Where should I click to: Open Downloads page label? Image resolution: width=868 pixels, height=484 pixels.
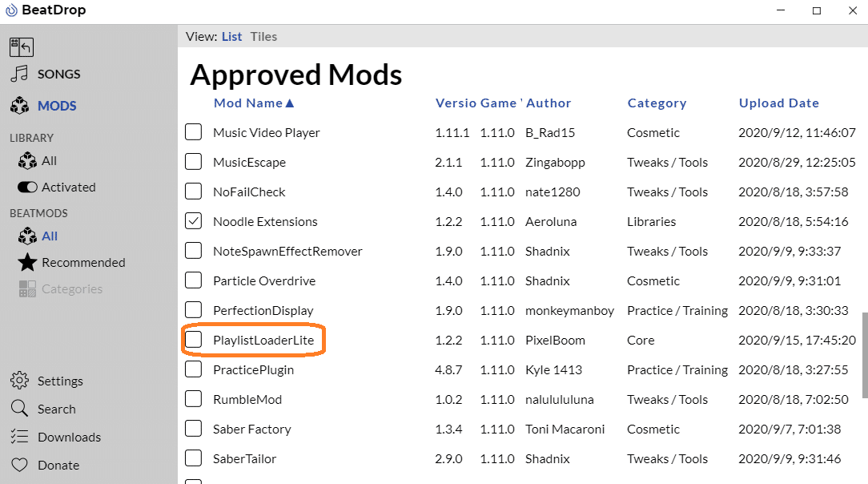[69, 437]
